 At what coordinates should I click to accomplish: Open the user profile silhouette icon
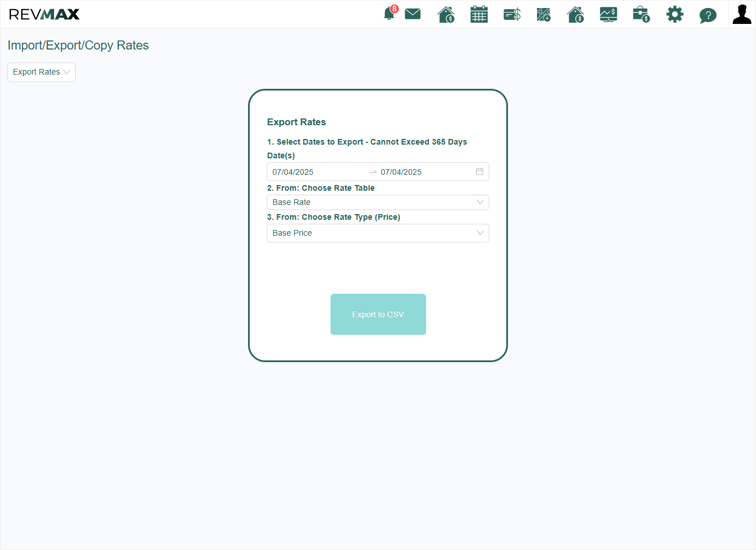click(x=742, y=14)
